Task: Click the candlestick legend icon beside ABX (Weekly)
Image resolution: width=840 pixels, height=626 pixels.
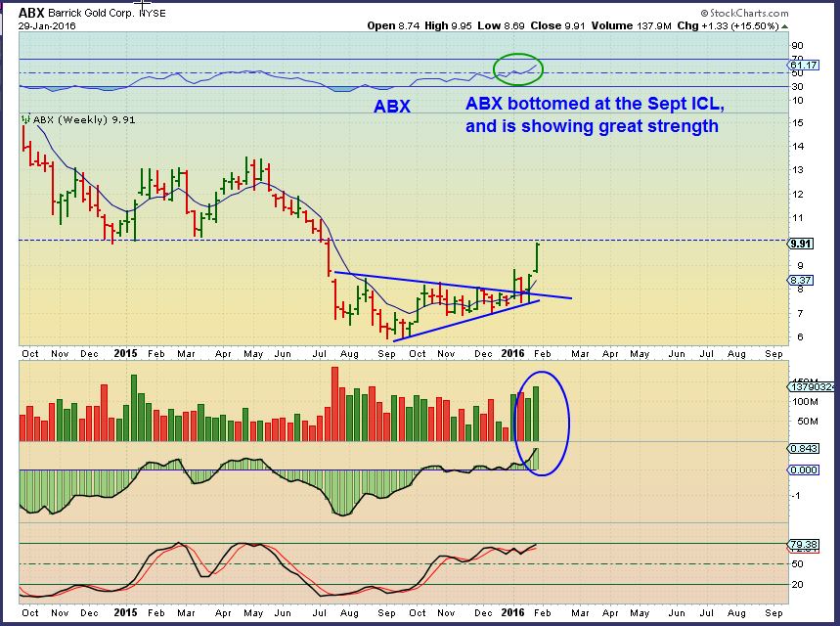Action: [25, 119]
